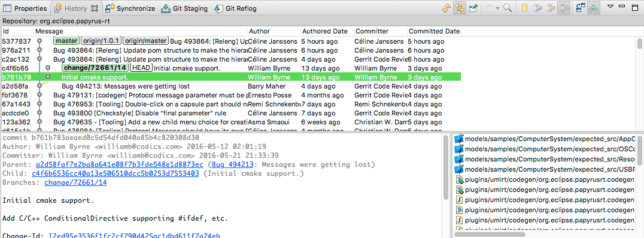Click the HEAD label
This screenshot has width=644, height=238.
coord(141,68)
